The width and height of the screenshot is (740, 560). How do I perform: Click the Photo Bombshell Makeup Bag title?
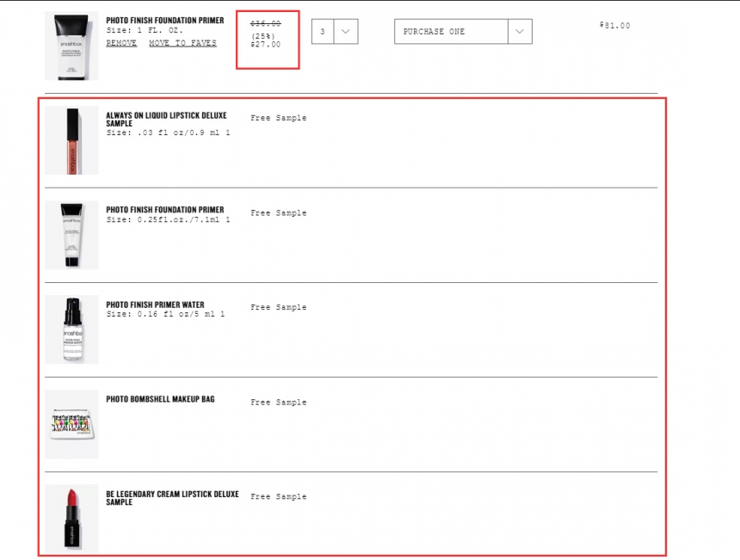(160, 399)
